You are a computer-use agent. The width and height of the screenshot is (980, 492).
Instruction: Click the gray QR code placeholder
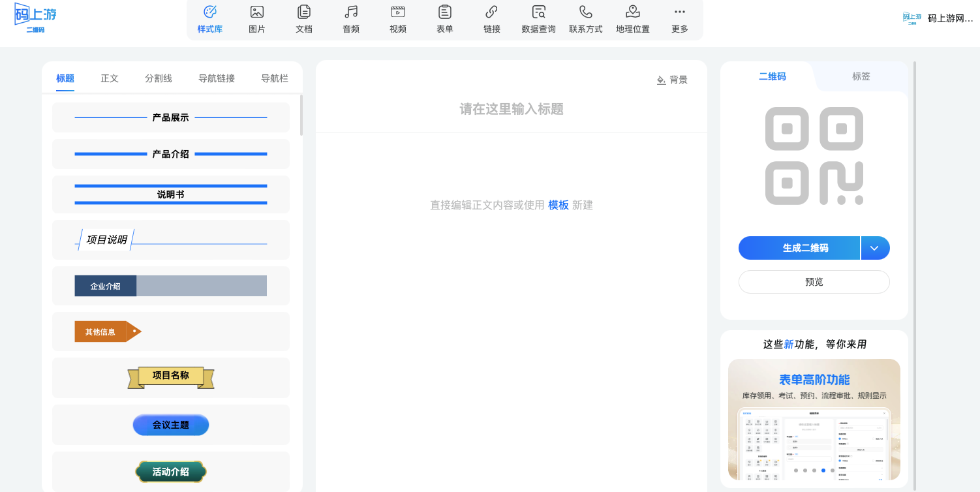tap(814, 155)
